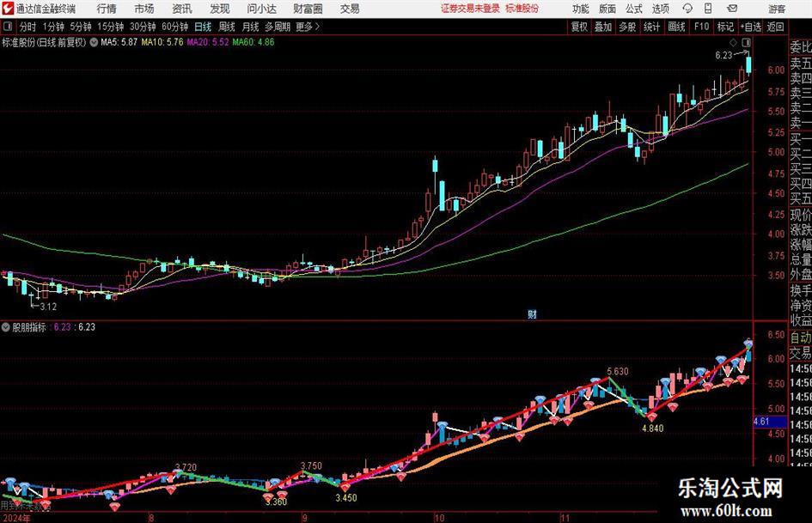The image size is (812, 523).
Task: Click the 统计 statistics button
Action: click(x=651, y=27)
